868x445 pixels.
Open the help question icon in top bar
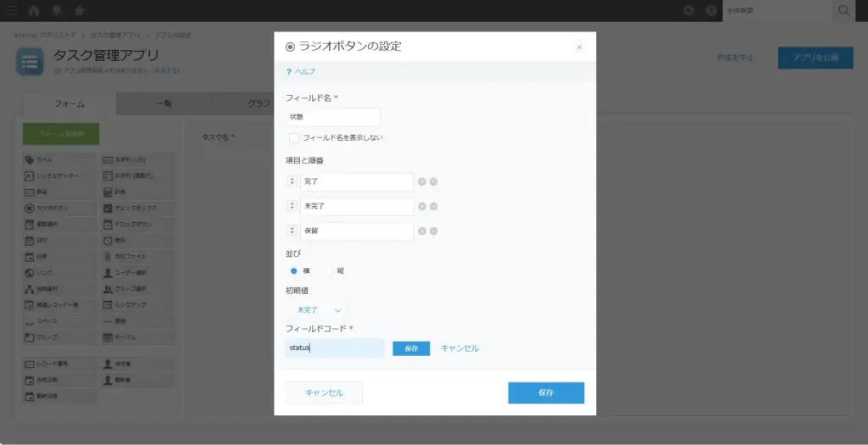(x=711, y=10)
